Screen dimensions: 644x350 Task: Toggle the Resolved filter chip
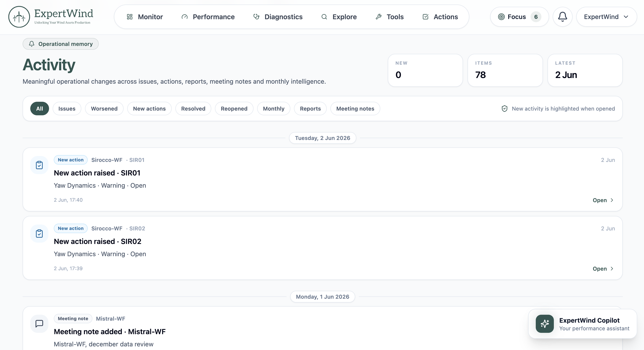coord(193,109)
